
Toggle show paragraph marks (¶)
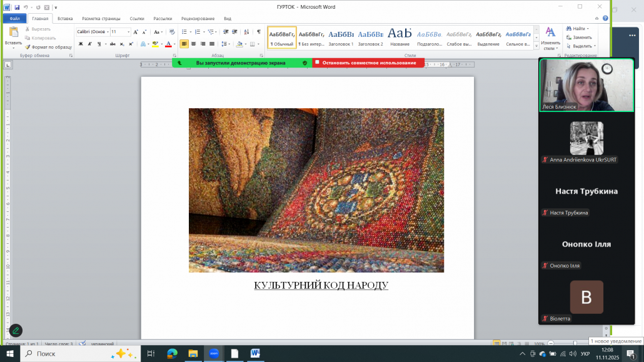coord(258,31)
